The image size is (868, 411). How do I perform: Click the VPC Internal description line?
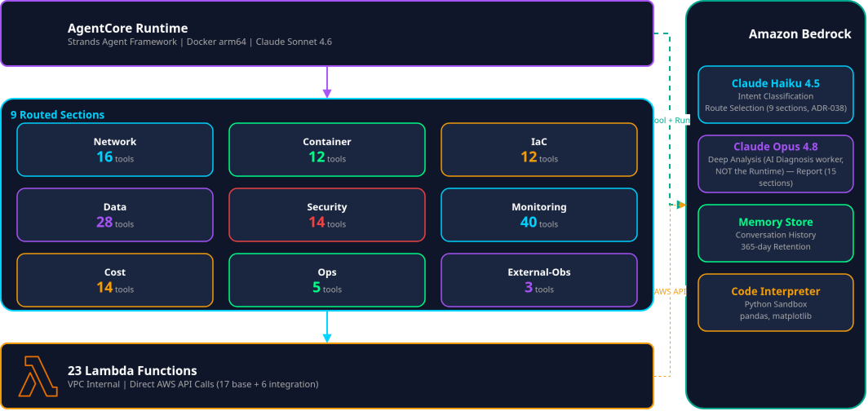tap(193, 384)
